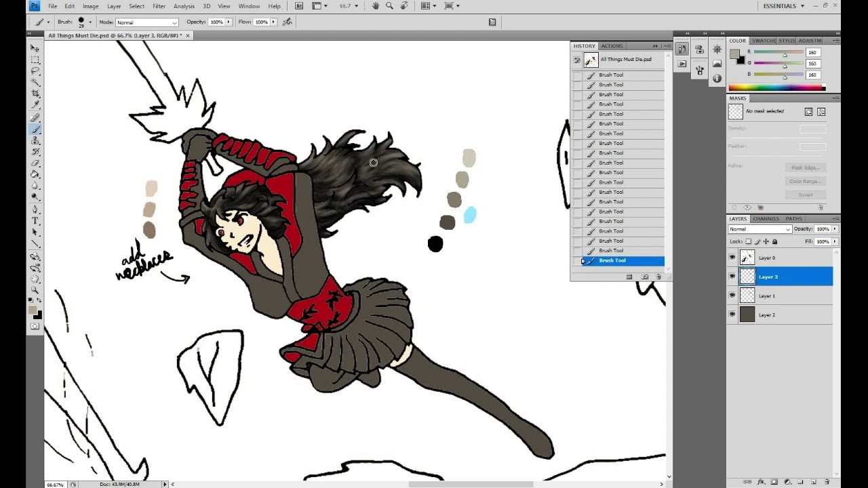
Task: Hide Layer 1 visibility eye
Action: (732, 296)
